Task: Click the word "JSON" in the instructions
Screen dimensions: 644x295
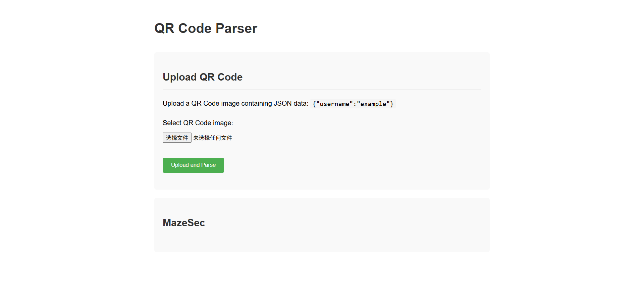Action: (282, 103)
